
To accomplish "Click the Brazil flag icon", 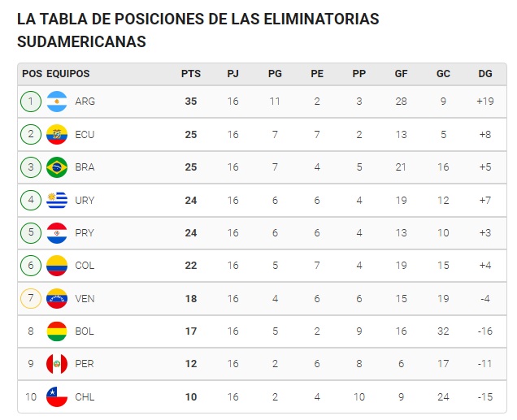I will pyautogui.click(x=57, y=167).
